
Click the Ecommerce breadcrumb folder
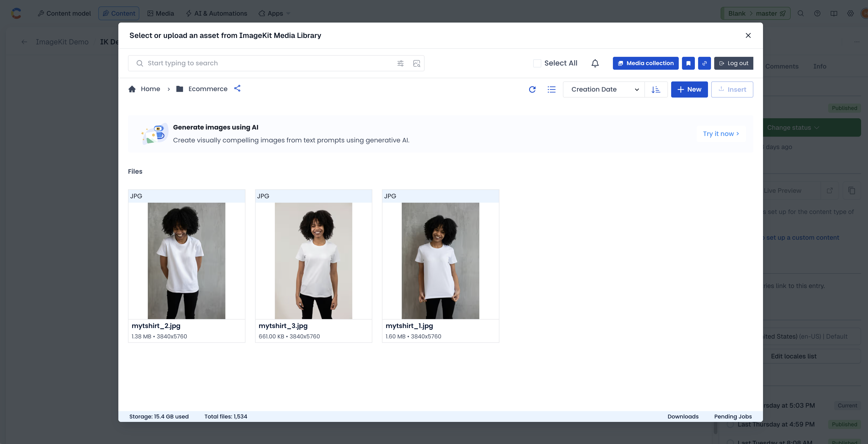pos(202,89)
